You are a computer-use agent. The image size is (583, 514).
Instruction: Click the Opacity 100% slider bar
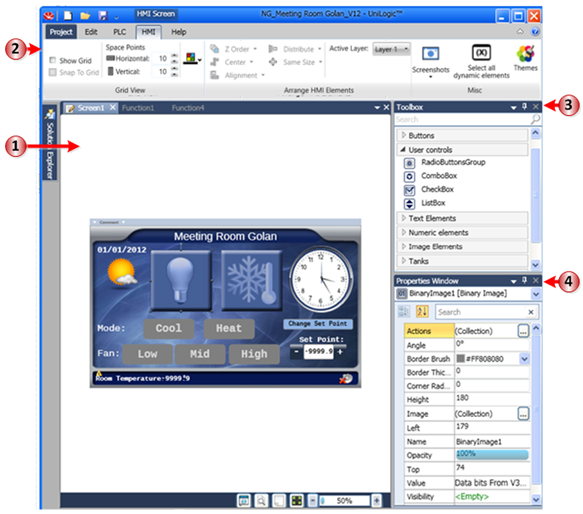pos(492,454)
